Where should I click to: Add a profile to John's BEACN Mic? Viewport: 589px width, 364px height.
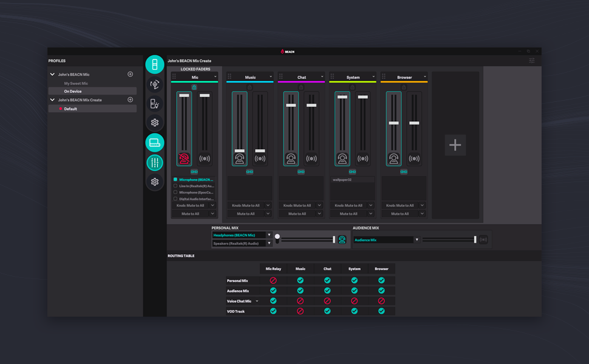click(x=130, y=75)
